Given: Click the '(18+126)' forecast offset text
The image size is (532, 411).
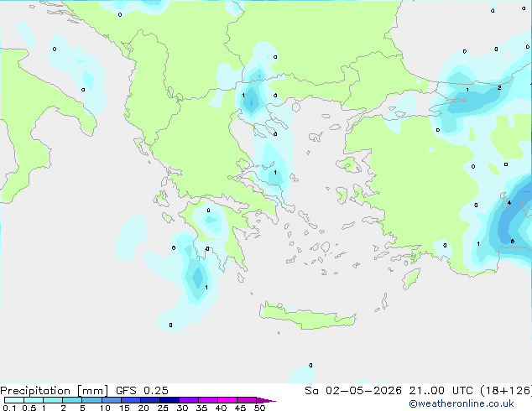Looking at the screenshot, I should coord(506,391).
